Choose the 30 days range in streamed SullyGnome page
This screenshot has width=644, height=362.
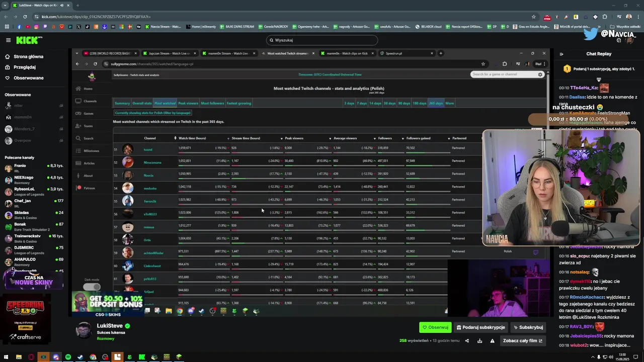[x=389, y=103]
